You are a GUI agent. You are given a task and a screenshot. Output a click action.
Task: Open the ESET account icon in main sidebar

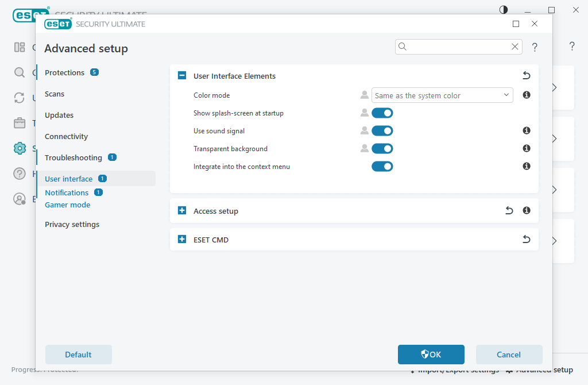coord(20,198)
